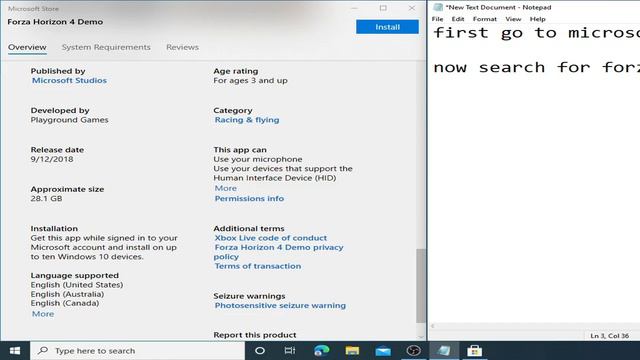The width and height of the screenshot is (640, 360).
Task: Click the Store scrollbar down arrow
Action: [420, 337]
